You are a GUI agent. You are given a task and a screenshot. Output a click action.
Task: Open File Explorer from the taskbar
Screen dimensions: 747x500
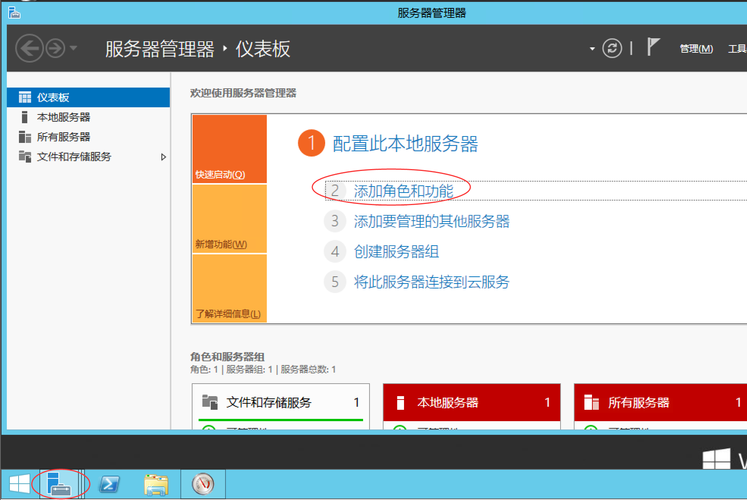156,484
